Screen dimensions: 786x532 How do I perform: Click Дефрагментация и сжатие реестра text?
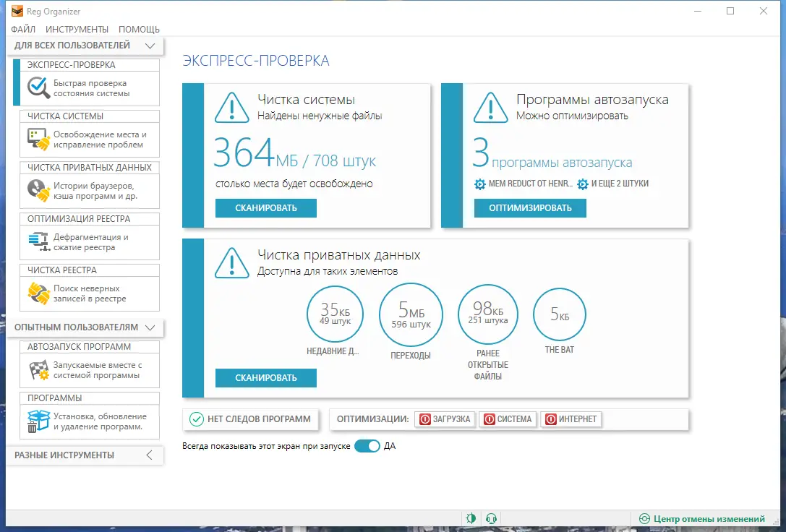click(90, 242)
